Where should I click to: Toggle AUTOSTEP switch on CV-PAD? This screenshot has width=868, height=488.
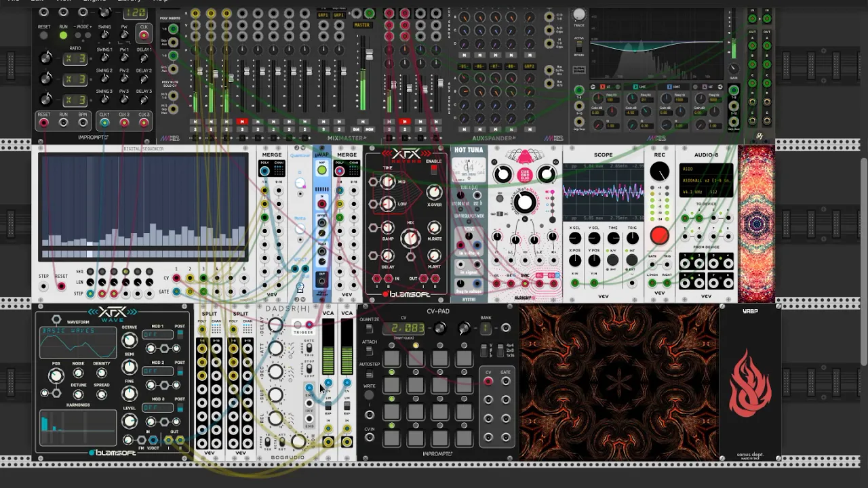pyautogui.click(x=370, y=374)
